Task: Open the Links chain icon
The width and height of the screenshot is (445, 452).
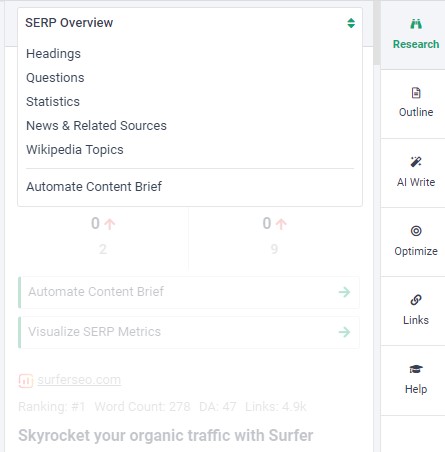Action: click(416, 300)
